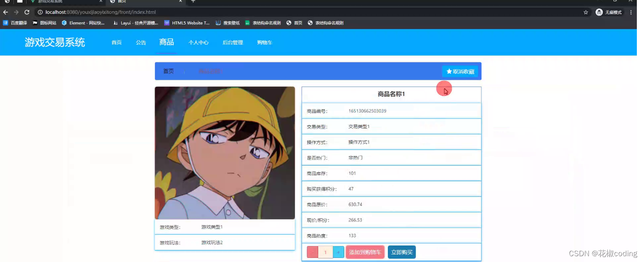Open the browser menu with three dots
Screen dimensions: 644x262
click(631, 12)
